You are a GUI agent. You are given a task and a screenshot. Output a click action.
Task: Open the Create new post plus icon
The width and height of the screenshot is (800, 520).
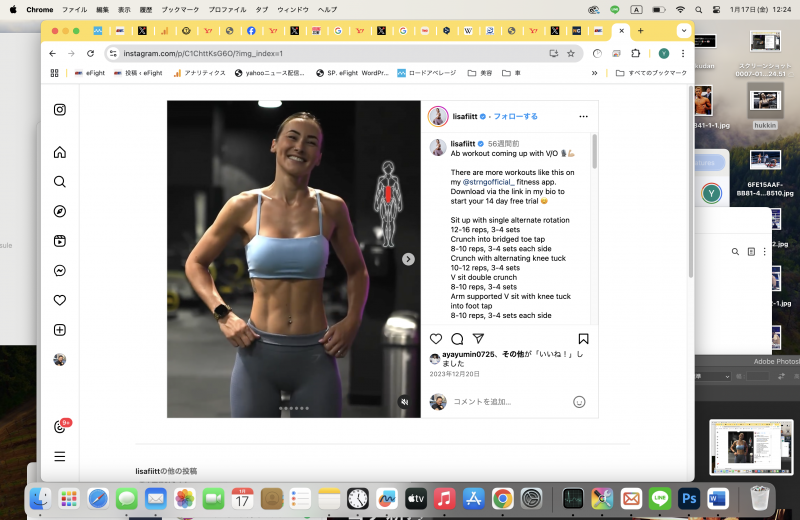pos(60,330)
